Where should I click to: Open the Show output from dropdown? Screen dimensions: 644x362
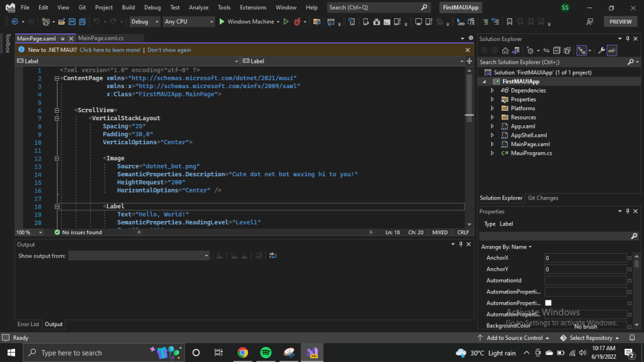pos(139,256)
